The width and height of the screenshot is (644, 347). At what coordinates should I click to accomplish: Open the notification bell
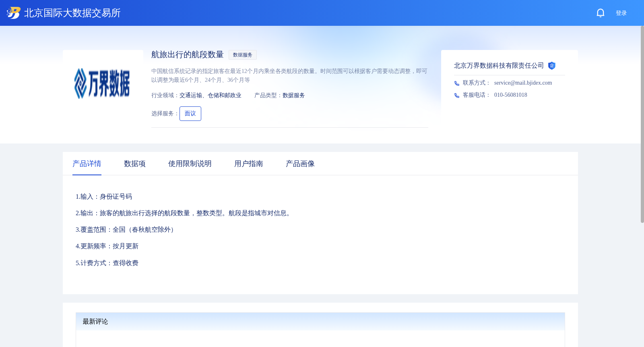click(601, 13)
